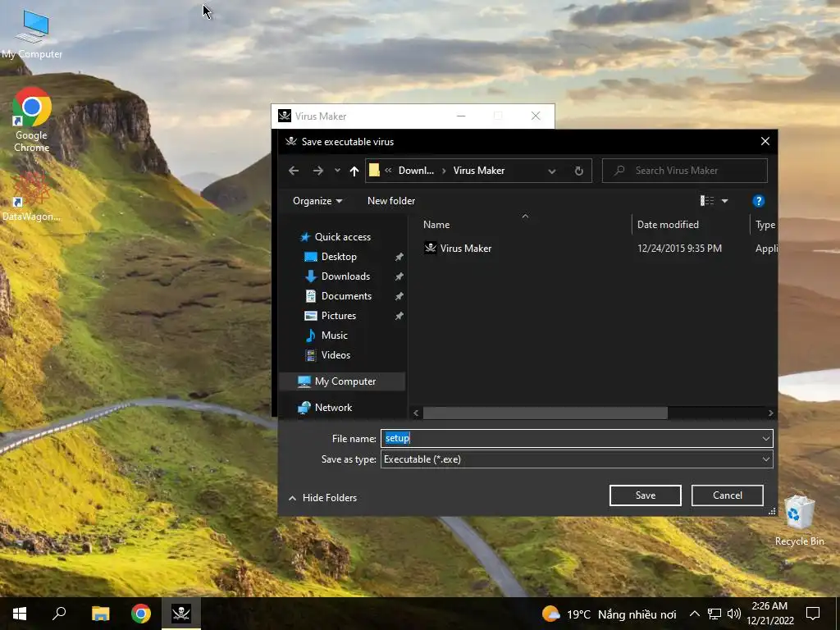The width and height of the screenshot is (840, 630).
Task: Open My Computer desktop icon
Action: [x=32, y=34]
